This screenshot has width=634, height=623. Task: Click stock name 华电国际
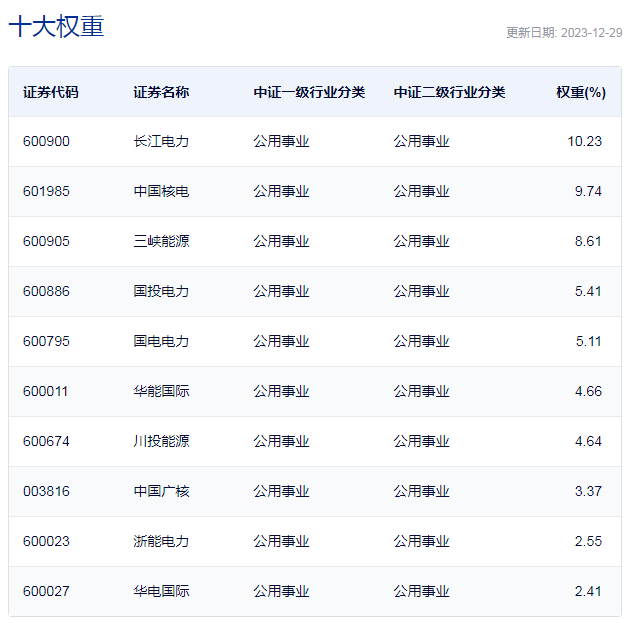[x=161, y=591]
